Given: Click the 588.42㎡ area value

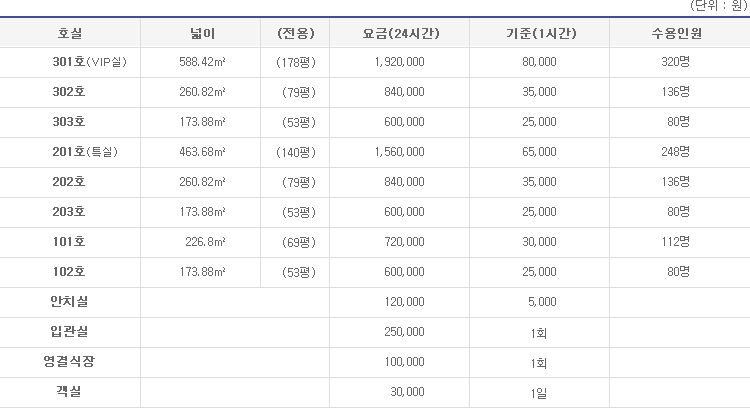Looking at the screenshot, I should point(202,62).
